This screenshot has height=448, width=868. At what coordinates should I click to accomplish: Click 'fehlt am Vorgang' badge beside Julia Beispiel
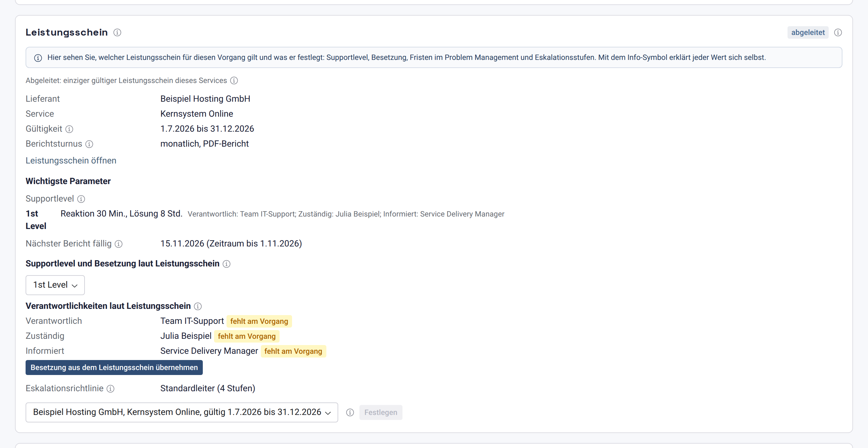tap(247, 336)
